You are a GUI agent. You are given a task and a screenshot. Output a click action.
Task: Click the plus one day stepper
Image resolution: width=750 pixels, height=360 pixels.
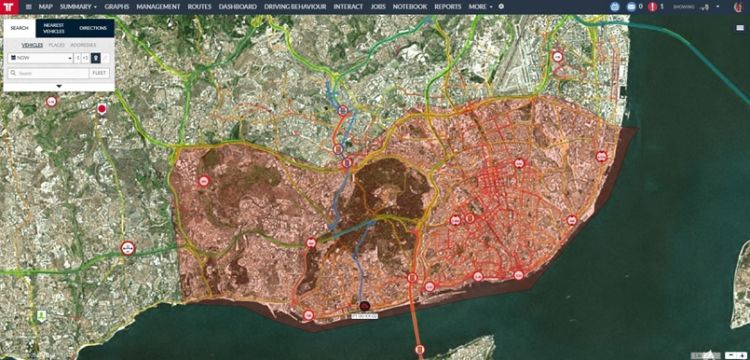85,58
